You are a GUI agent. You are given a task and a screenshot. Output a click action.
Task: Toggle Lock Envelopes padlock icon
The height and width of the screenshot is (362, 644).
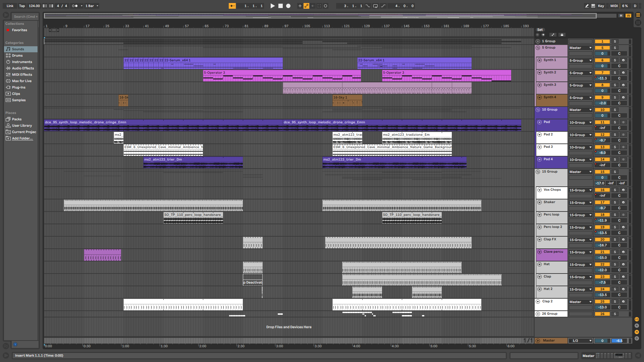coord(562,35)
